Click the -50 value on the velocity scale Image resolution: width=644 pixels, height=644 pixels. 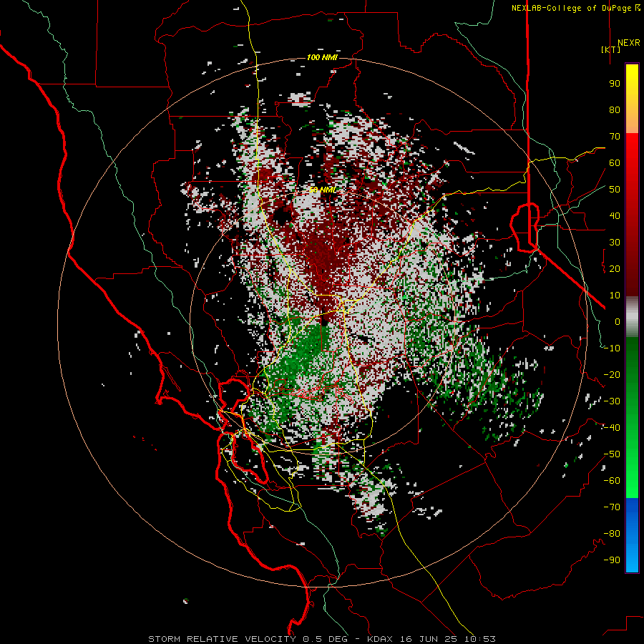point(612,454)
